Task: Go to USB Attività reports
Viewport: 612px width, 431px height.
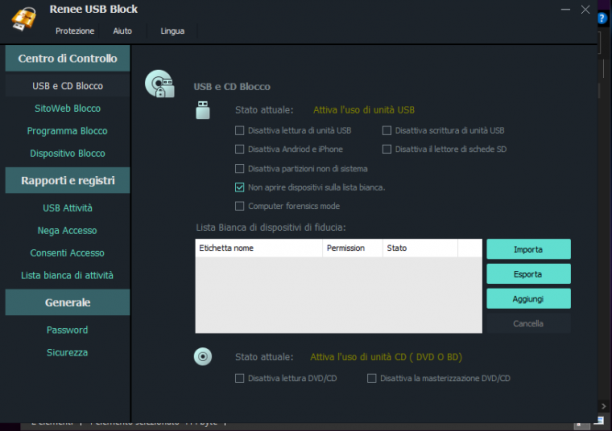Action: coord(68,208)
